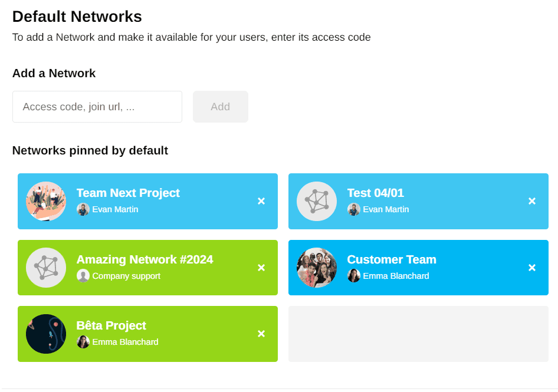This screenshot has width=558, height=392.
Task: Click Company support user avatar icon
Action: point(83,276)
